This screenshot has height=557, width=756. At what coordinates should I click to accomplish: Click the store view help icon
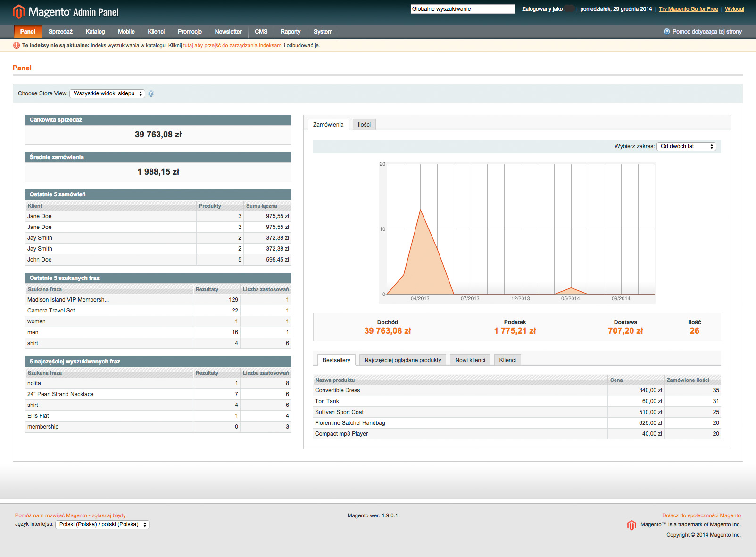(151, 93)
